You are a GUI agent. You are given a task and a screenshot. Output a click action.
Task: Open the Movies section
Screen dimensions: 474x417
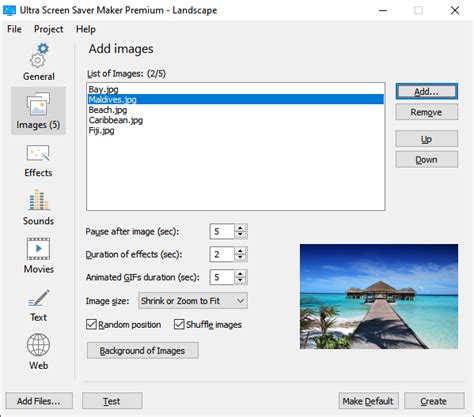coord(38,255)
